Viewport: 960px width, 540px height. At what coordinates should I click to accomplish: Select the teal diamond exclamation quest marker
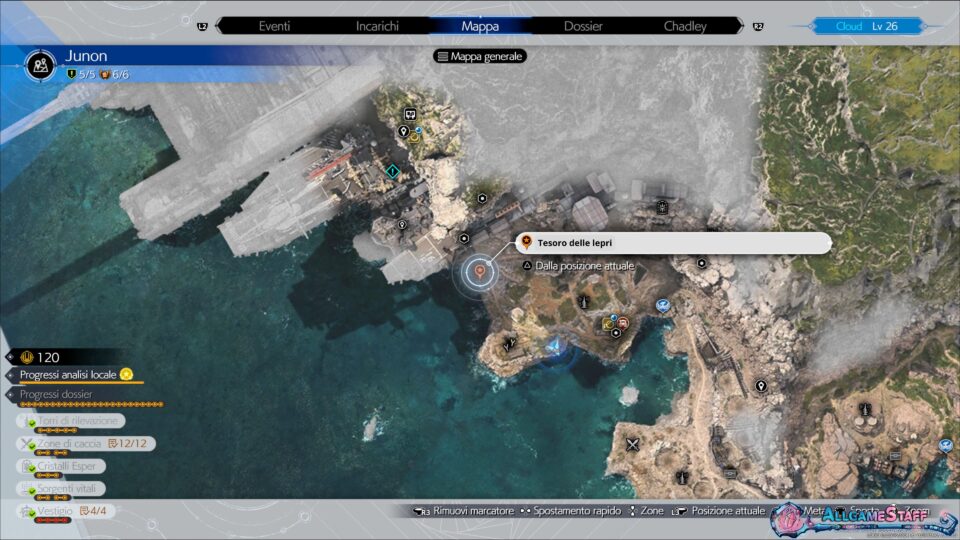coord(392,172)
